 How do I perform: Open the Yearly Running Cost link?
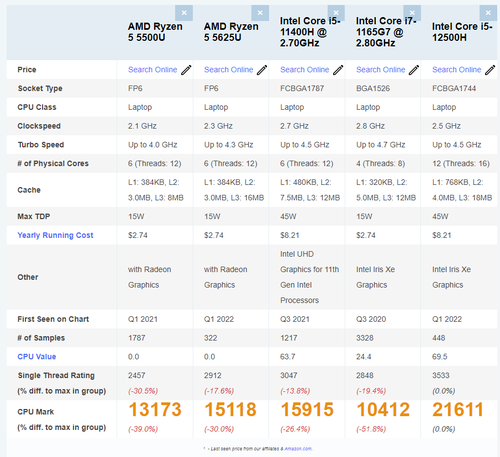(55, 235)
